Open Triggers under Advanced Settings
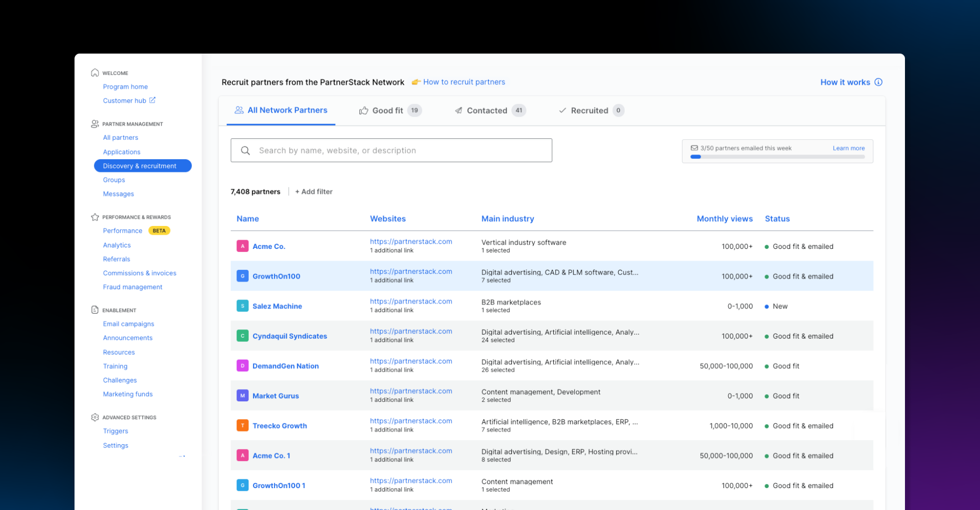 coord(115,431)
